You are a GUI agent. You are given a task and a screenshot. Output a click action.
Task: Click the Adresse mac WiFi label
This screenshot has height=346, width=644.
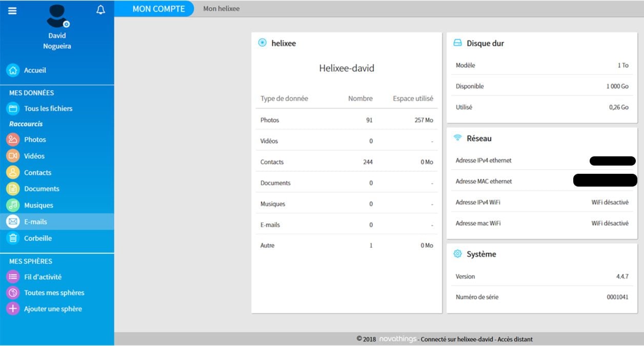(478, 223)
